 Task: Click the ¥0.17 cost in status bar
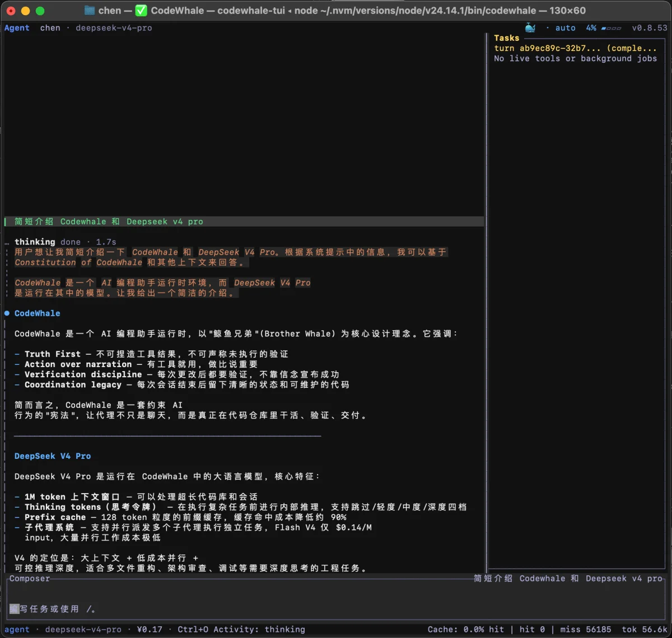coord(150,630)
